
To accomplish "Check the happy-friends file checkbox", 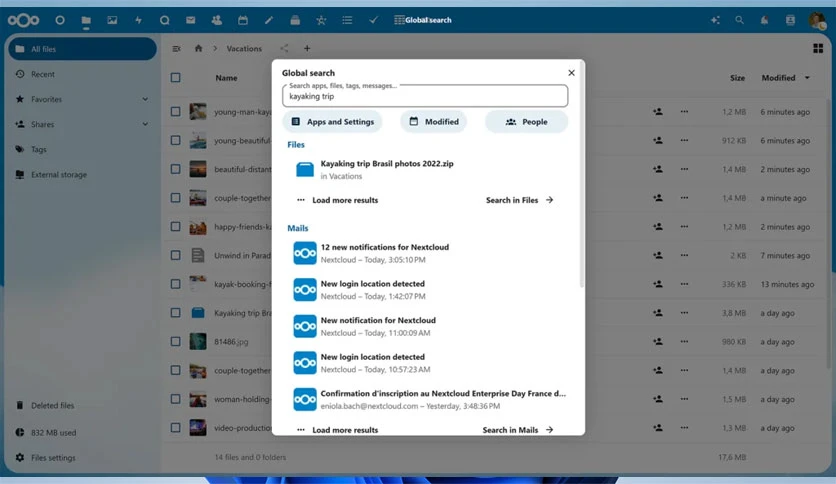I will pyautogui.click(x=175, y=227).
